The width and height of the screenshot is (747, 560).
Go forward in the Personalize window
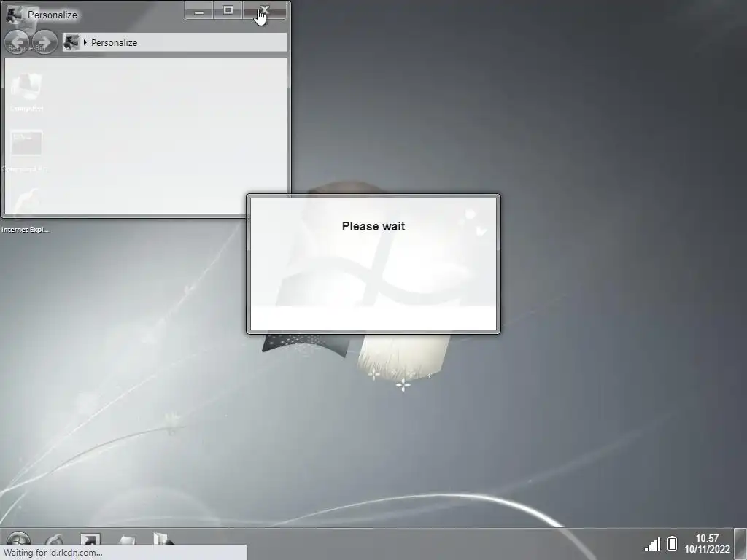(44, 42)
